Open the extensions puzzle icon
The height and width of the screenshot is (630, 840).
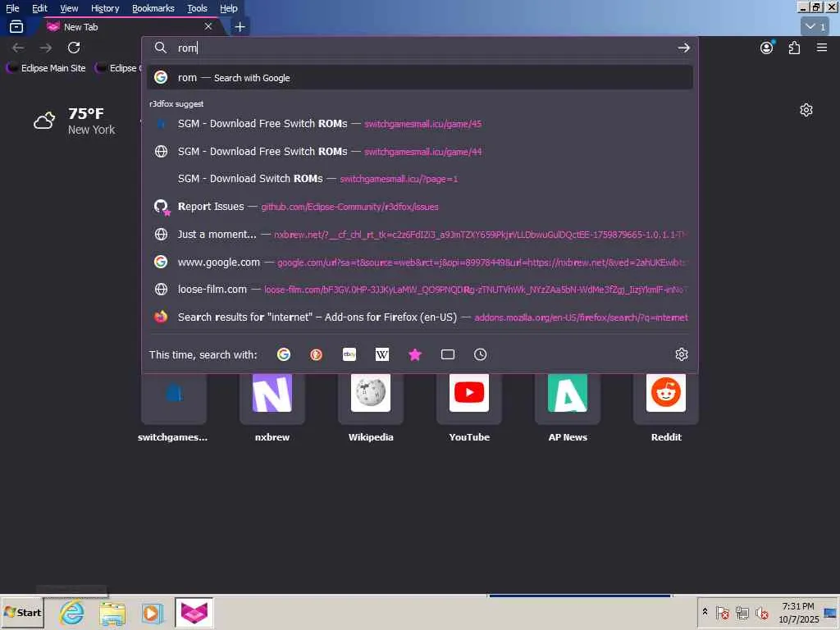click(x=794, y=48)
